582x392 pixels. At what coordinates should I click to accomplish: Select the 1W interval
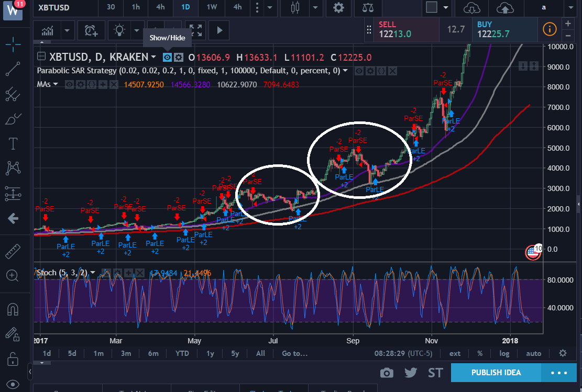click(212, 7)
